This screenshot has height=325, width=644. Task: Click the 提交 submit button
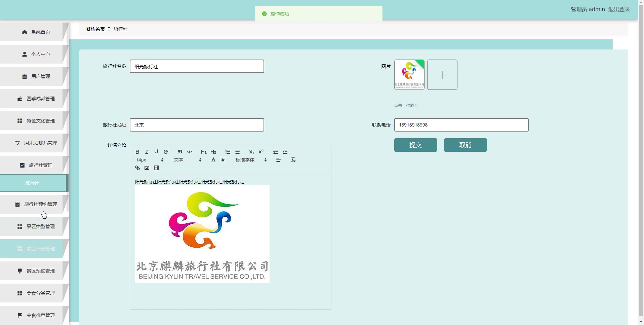[x=415, y=145]
